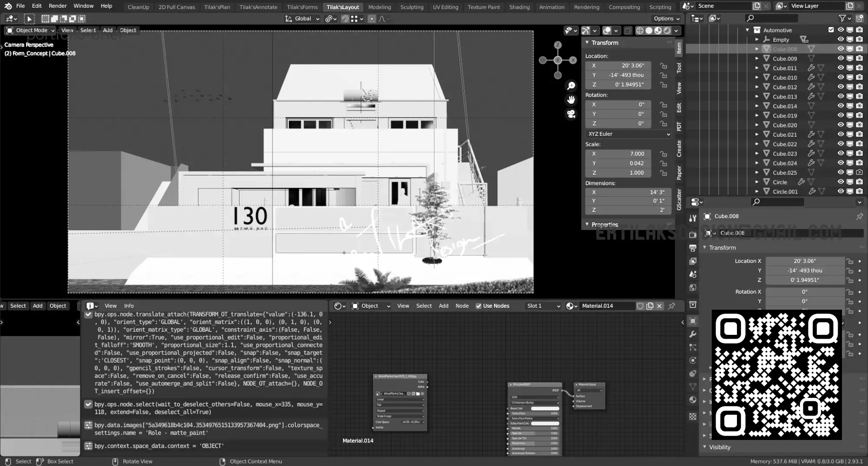Switch to the Sculpting workspace tab

(x=411, y=7)
